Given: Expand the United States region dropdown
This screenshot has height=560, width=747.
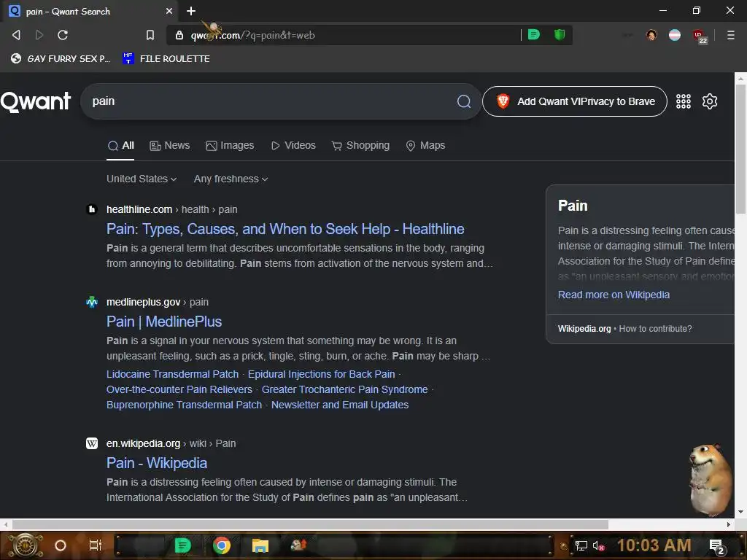Looking at the screenshot, I should coord(142,179).
